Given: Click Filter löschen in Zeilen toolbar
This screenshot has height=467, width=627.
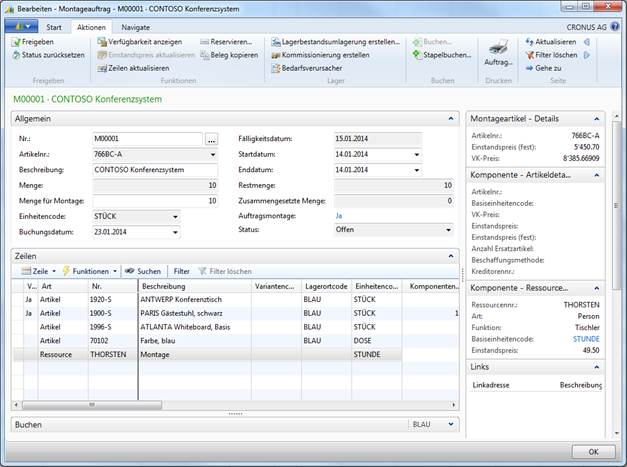Looking at the screenshot, I should [225, 271].
